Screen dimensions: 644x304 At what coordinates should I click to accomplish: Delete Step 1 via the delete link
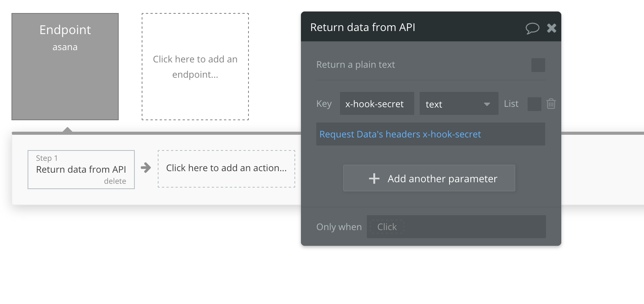click(x=115, y=181)
